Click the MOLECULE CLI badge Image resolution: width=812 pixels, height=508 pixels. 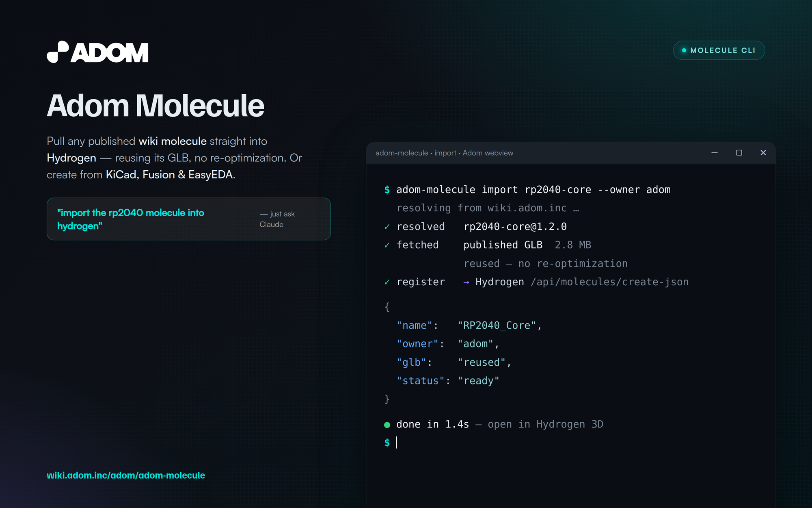pyautogui.click(x=719, y=50)
